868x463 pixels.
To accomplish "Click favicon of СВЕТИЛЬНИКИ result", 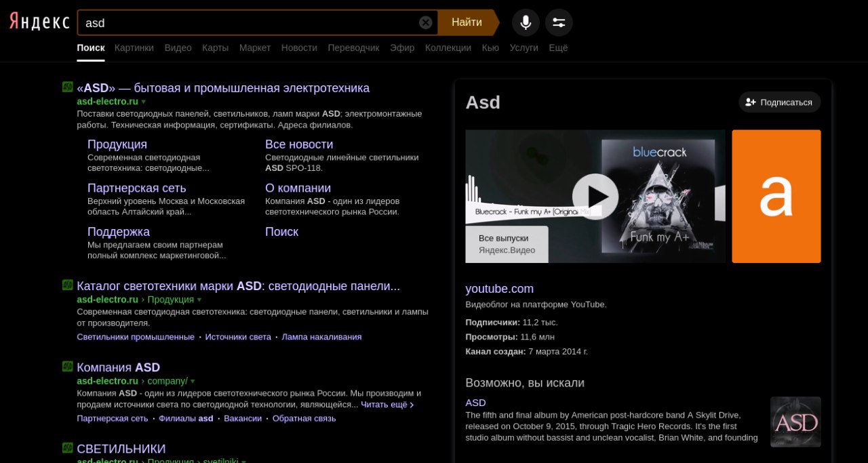I will click(x=67, y=447).
